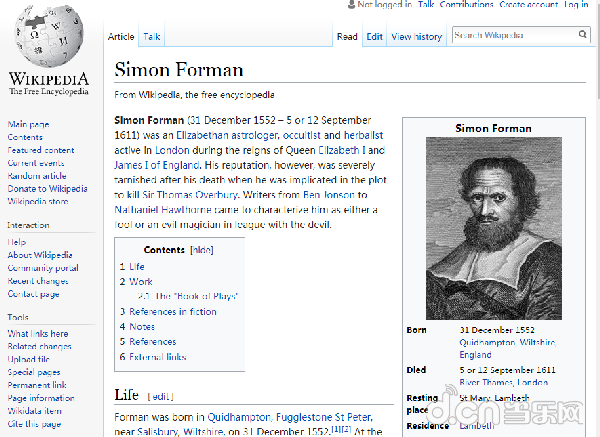Open River Thames link in infobox
The width and height of the screenshot is (600, 437).
(x=486, y=382)
